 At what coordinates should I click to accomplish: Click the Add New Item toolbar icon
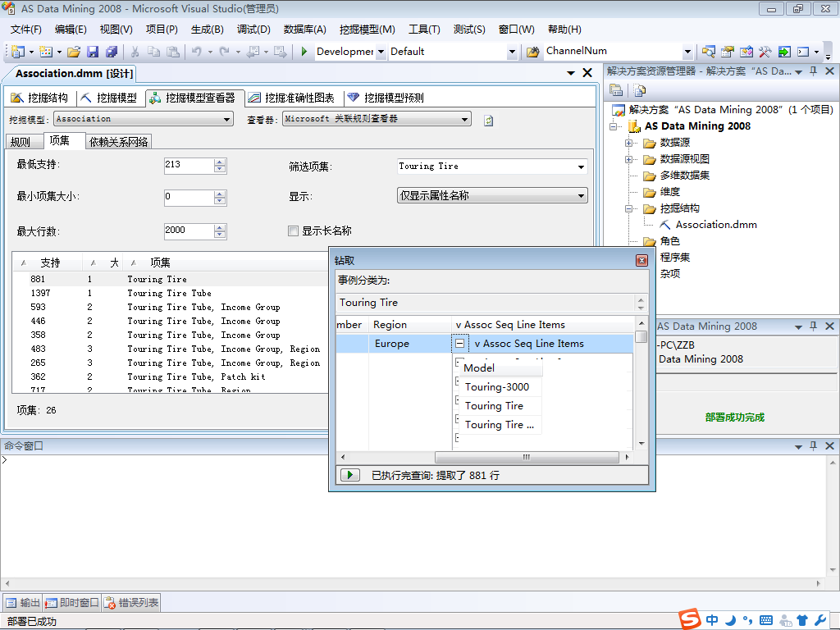coord(46,52)
